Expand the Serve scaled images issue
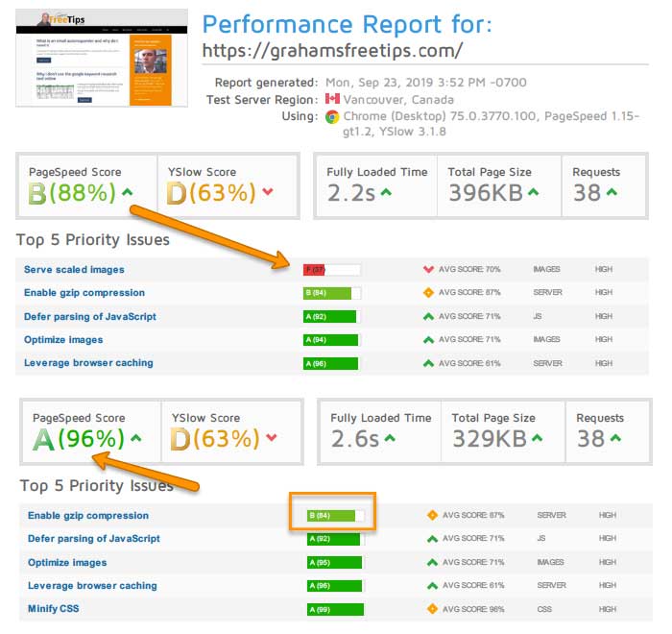 coord(74,269)
